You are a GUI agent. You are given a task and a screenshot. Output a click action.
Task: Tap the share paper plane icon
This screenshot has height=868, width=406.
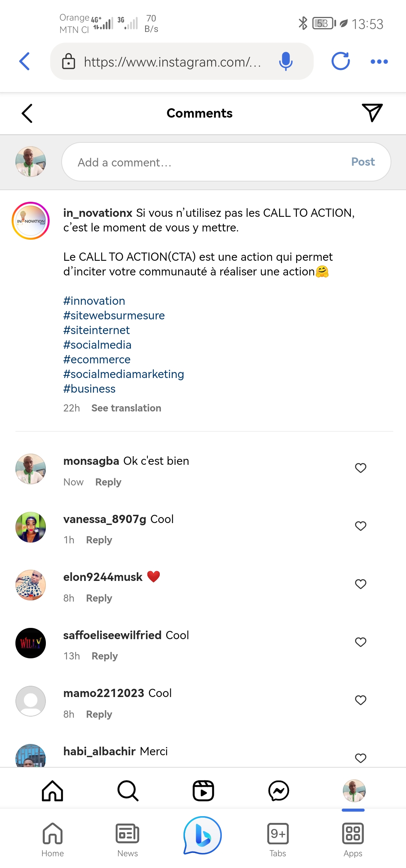click(x=372, y=113)
